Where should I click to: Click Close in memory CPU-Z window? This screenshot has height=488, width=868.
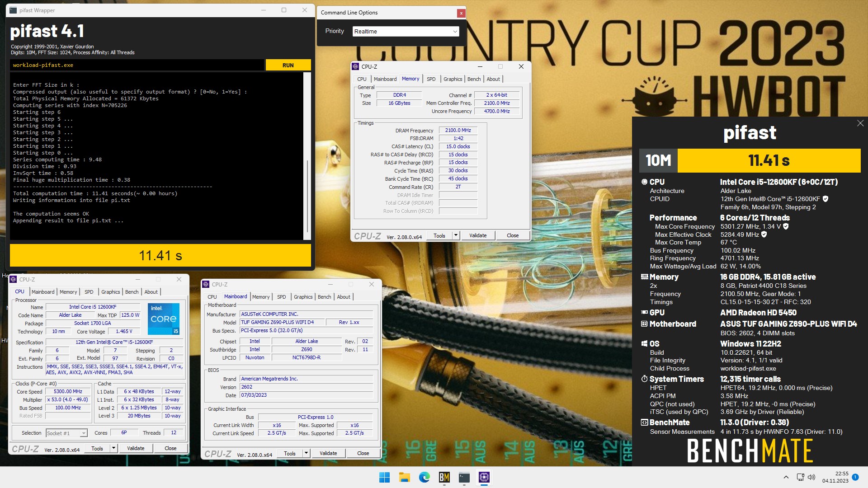(x=513, y=235)
